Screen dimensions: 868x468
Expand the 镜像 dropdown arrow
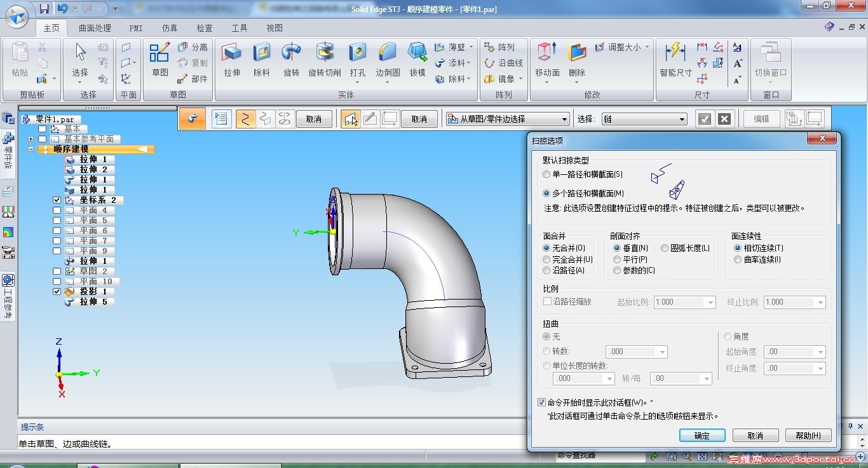click(x=520, y=79)
